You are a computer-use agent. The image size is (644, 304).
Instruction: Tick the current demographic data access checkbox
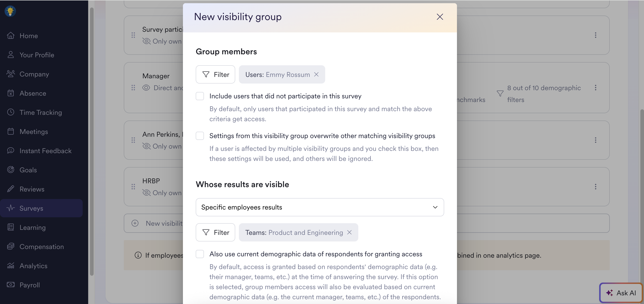tap(200, 254)
